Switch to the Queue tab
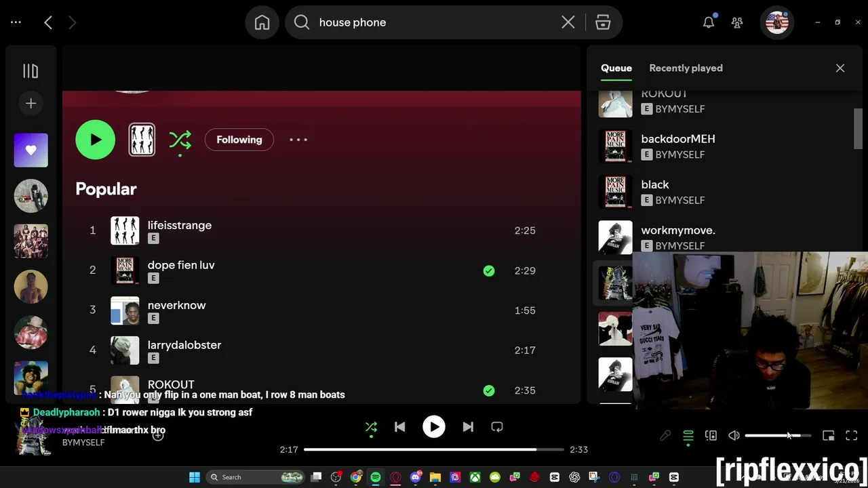 tap(616, 68)
